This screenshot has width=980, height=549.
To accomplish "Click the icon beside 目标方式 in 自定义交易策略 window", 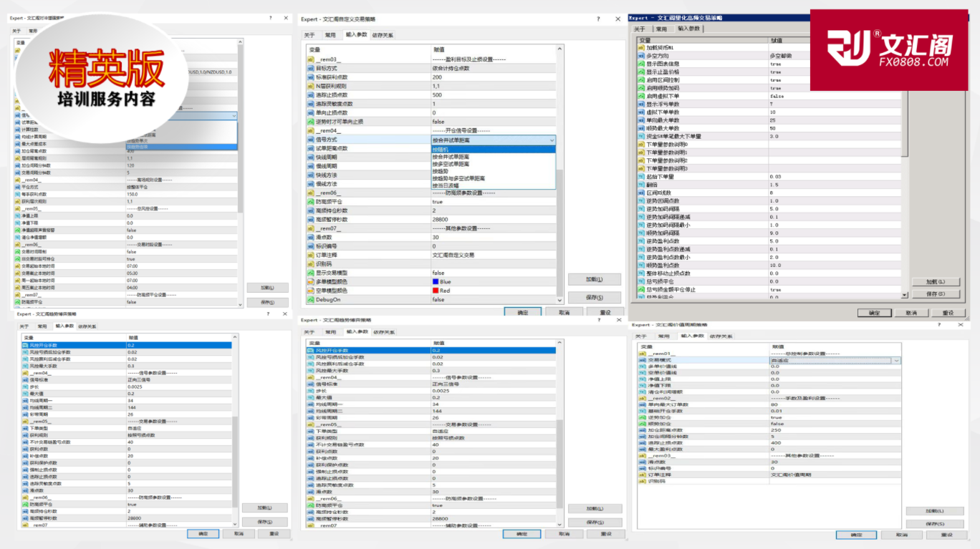I will (310, 69).
